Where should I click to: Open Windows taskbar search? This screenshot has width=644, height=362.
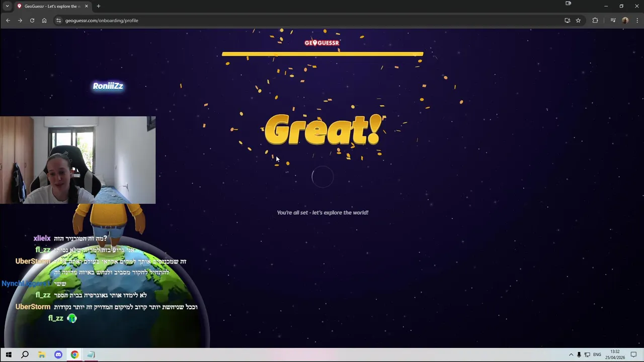click(x=25, y=355)
